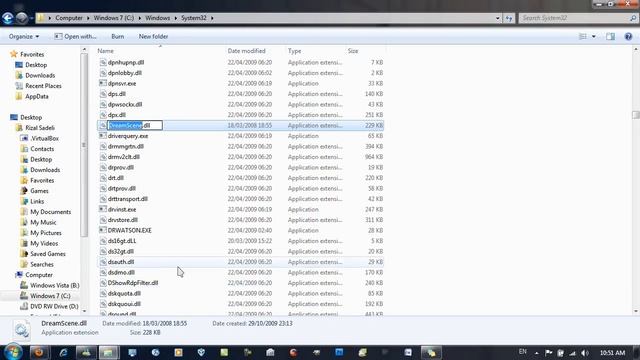Select the Windows Vista (B:) drive
Viewport: 640px width, 360px height.
54,285
